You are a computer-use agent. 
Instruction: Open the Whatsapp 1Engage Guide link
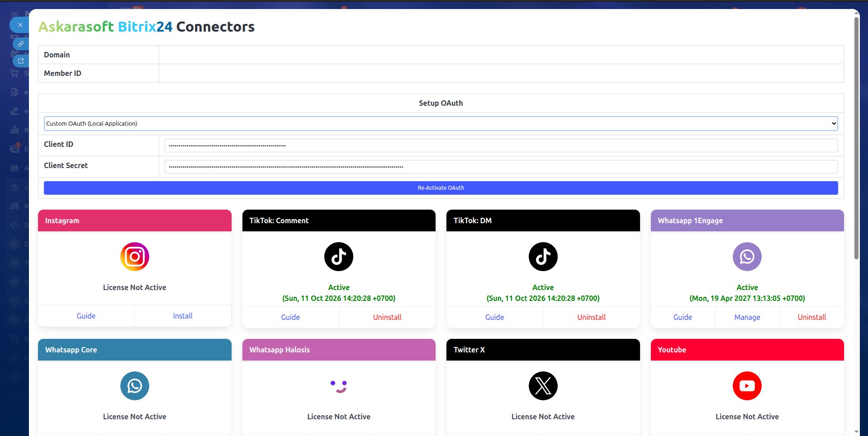tap(683, 317)
